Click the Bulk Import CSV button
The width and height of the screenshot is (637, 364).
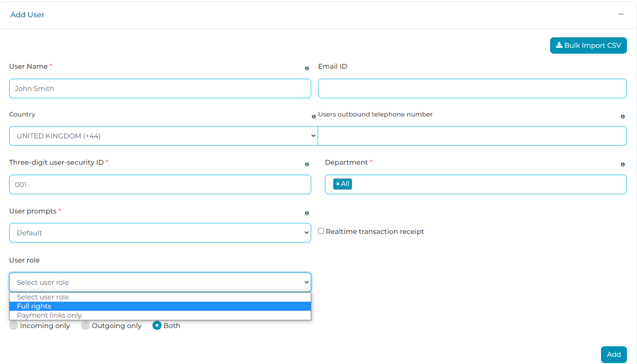(588, 45)
